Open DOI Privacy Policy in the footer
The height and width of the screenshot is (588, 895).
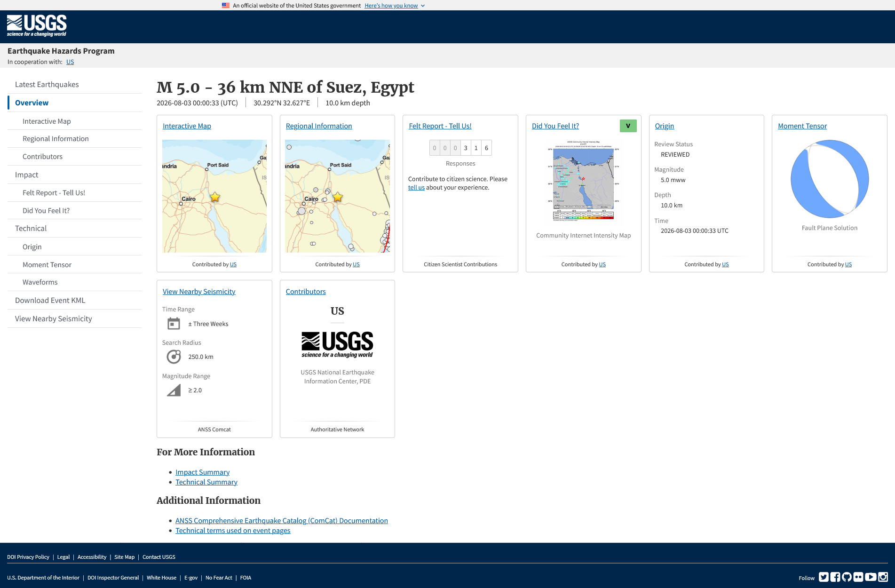coord(28,557)
